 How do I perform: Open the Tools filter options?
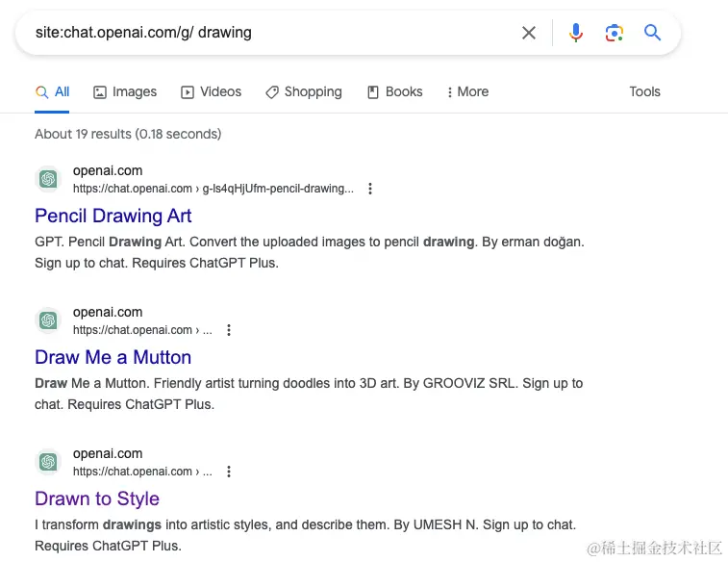pyautogui.click(x=644, y=92)
